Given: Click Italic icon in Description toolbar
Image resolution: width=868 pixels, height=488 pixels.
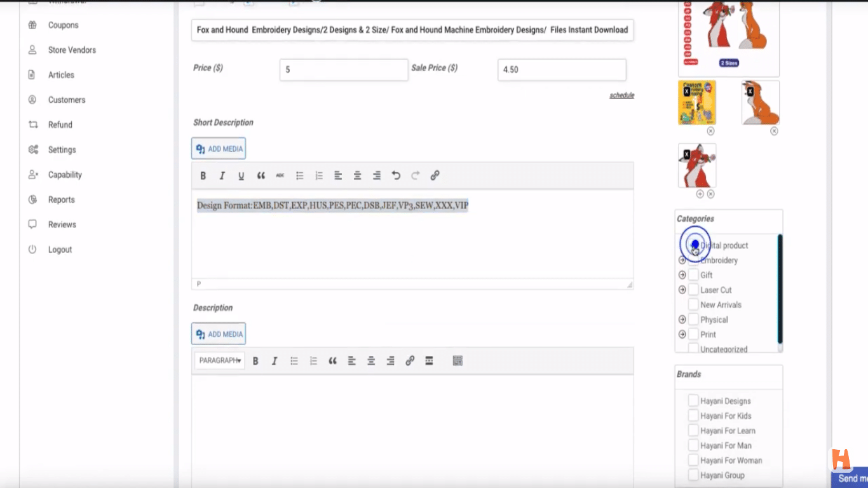Looking at the screenshot, I should (275, 361).
